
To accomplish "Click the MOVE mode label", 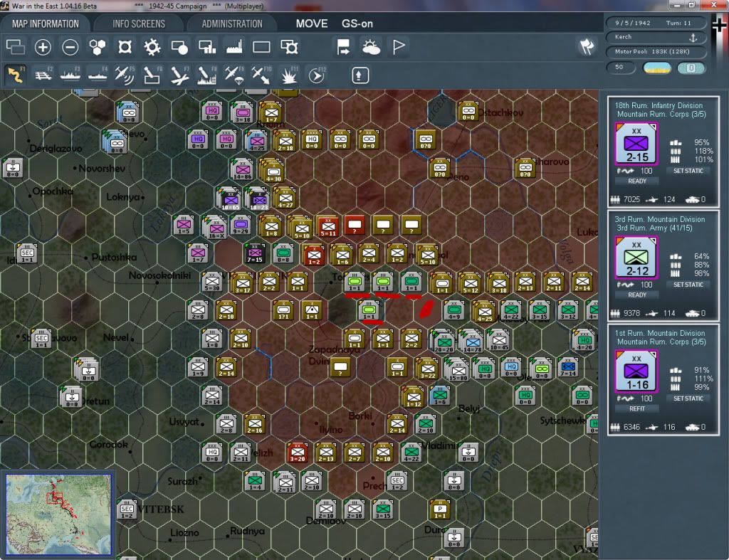I will tap(312, 23).
